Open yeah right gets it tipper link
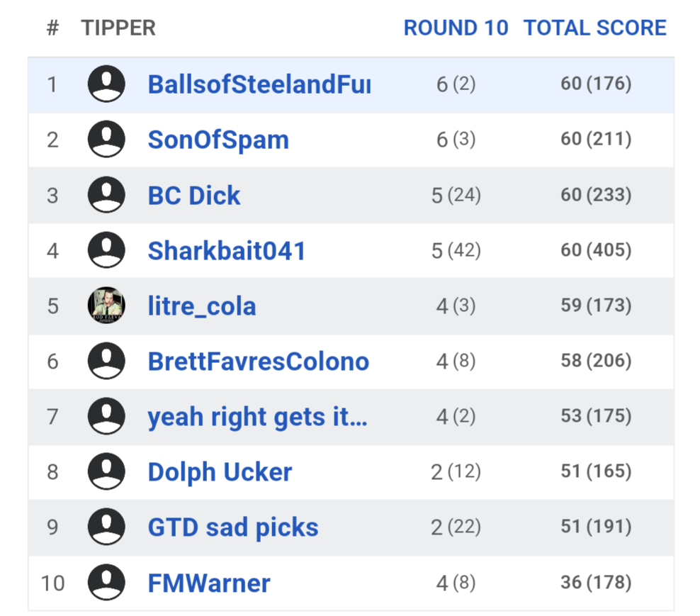This screenshot has width=700, height=616. pos(257,417)
